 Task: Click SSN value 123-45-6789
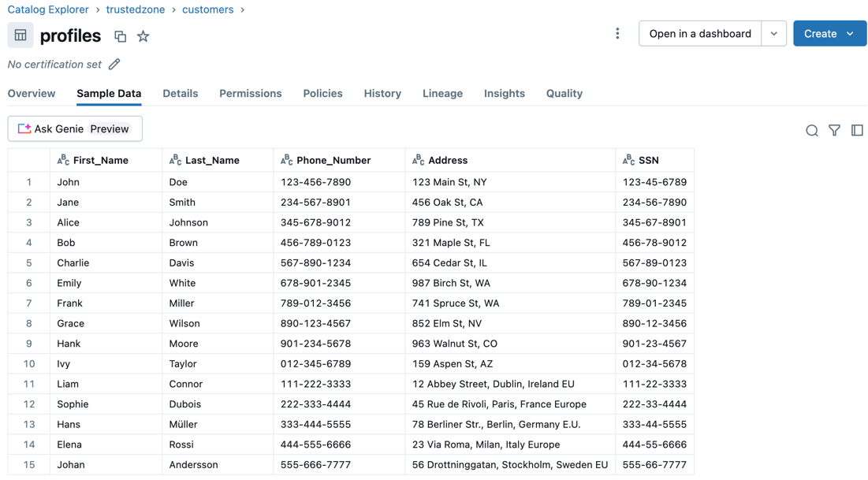(x=655, y=182)
